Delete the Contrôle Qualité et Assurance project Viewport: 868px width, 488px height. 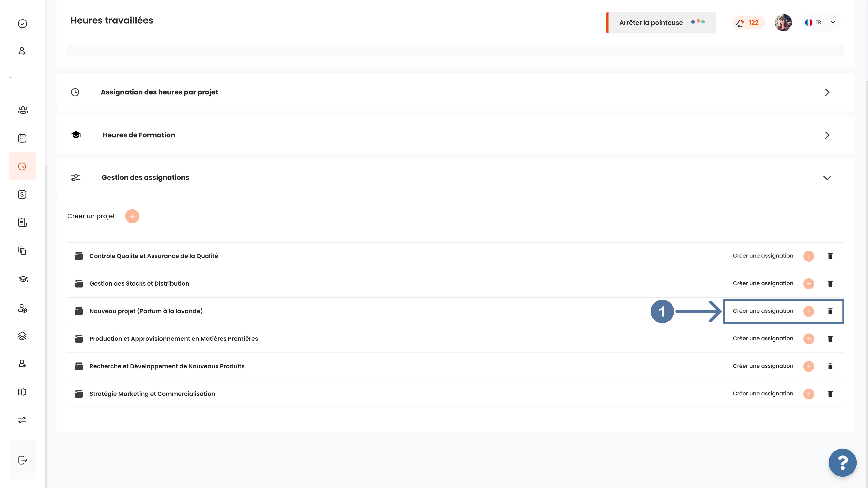point(830,256)
